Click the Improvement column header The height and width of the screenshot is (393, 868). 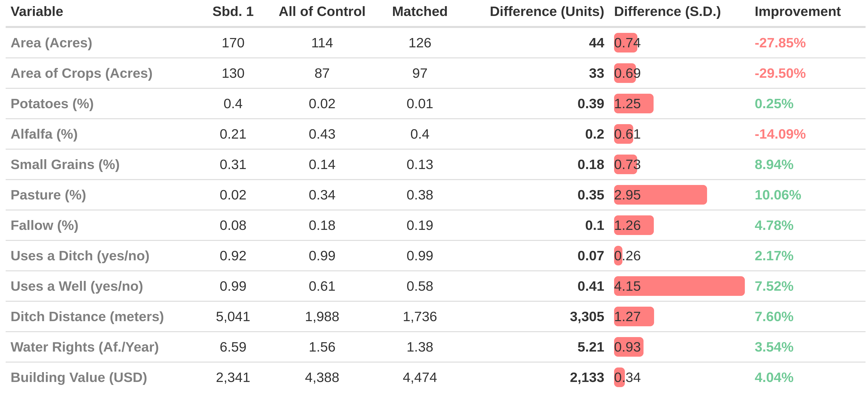point(797,12)
